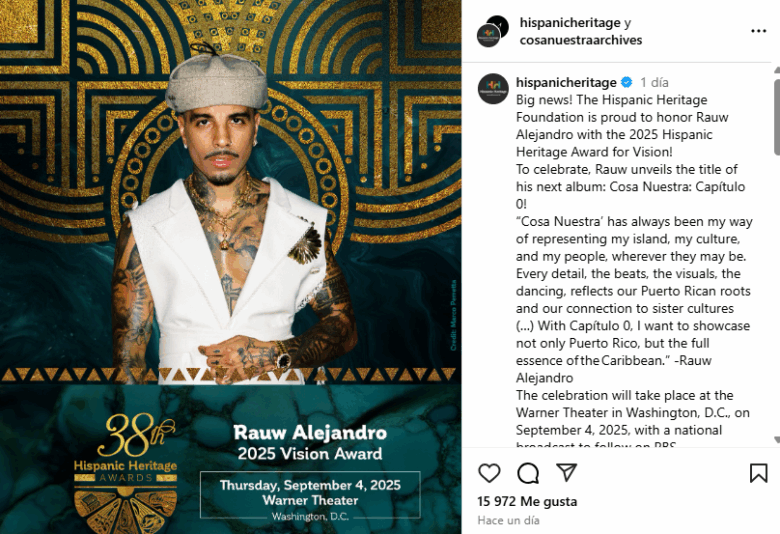Like the post with heart icon

click(489, 473)
